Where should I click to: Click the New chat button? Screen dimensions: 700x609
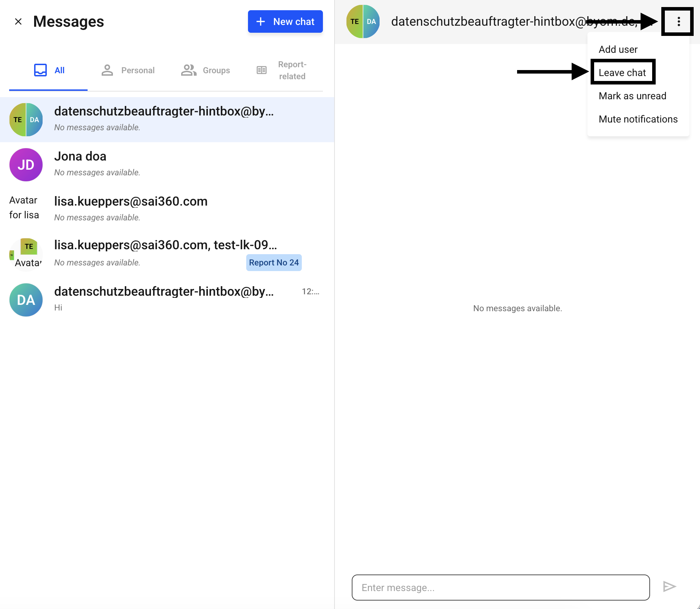(285, 22)
